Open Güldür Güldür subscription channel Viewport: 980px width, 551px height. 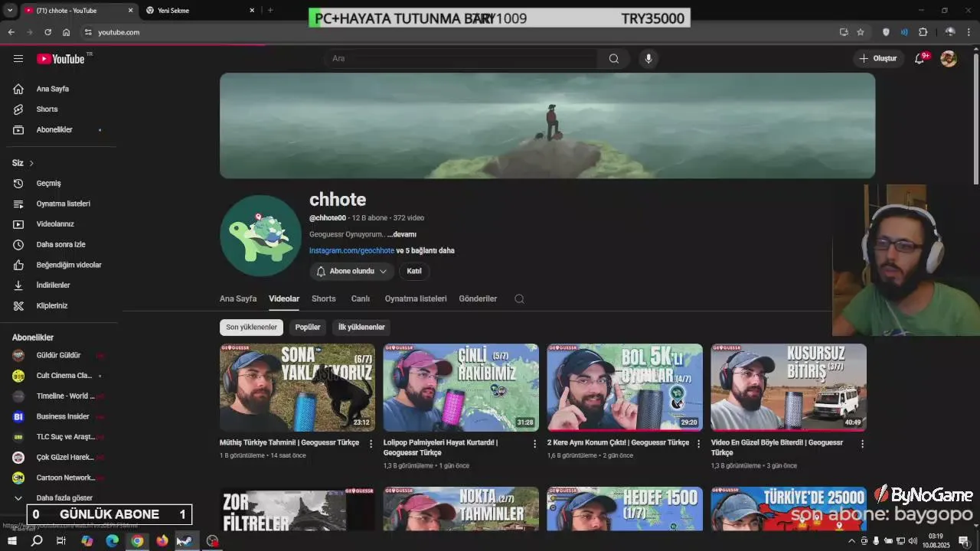(x=58, y=356)
